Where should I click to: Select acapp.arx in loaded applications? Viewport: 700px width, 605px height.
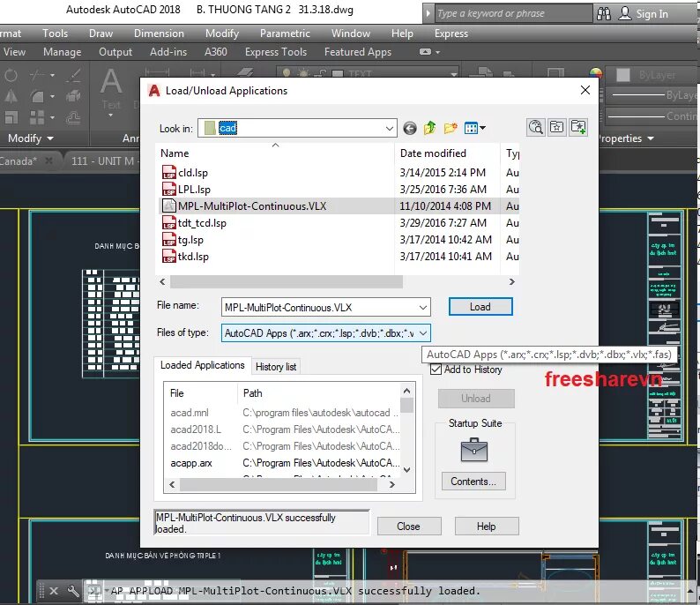pyautogui.click(x=191, y=463)
